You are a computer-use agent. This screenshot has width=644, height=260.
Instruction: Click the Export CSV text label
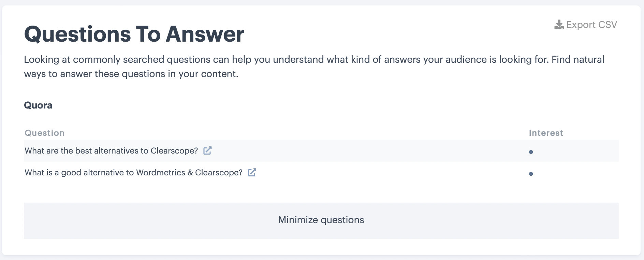(x=591, y=25)
